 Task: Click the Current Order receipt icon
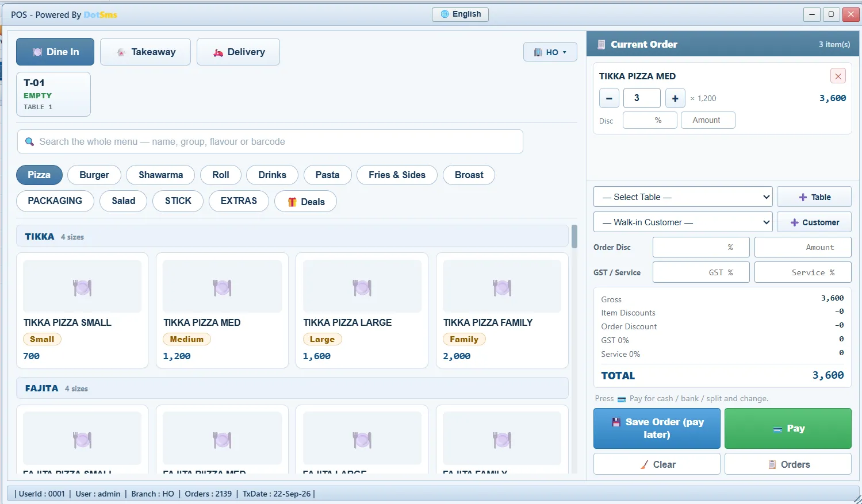602,44
